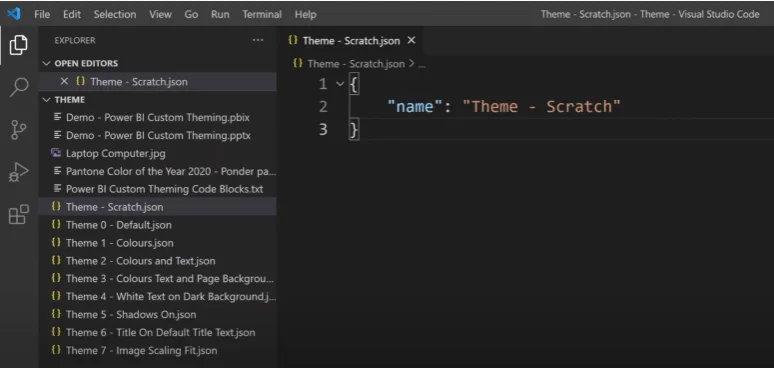
Task: Open the View menu
Action: (x=160, y=14)
